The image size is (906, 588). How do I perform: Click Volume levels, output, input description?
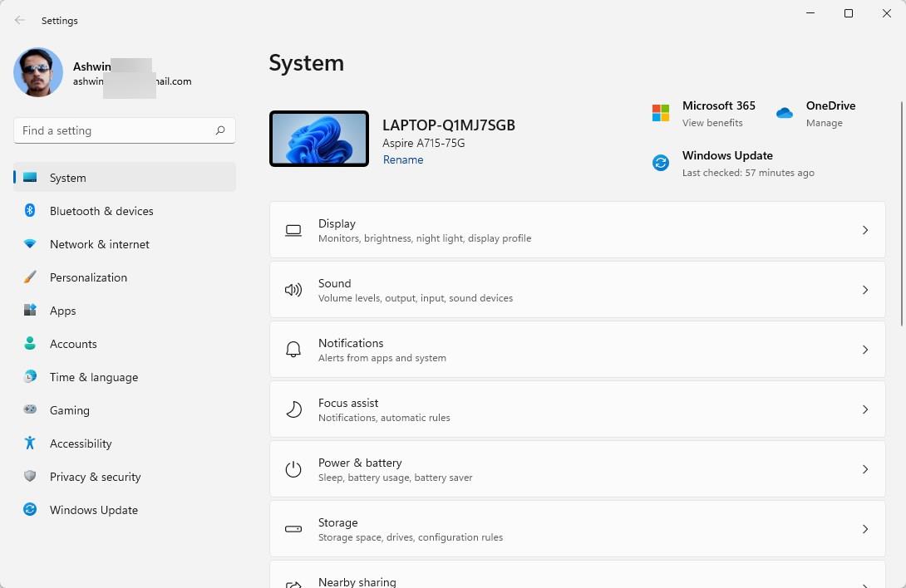(416, 298)
